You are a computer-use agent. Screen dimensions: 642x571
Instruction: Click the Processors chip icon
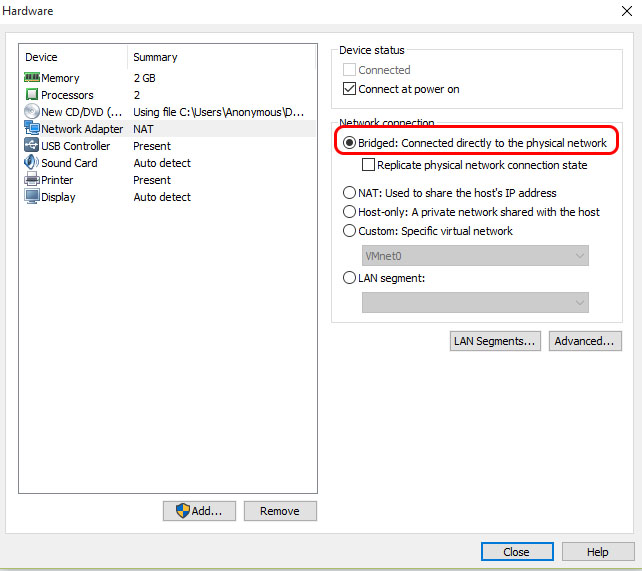pos(31,95)
